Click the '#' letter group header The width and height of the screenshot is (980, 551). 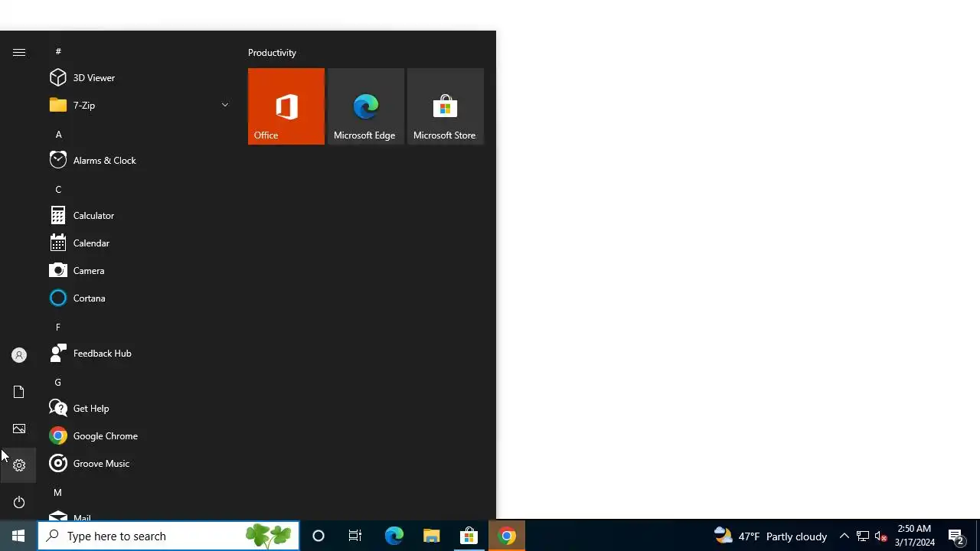point(58,51)
